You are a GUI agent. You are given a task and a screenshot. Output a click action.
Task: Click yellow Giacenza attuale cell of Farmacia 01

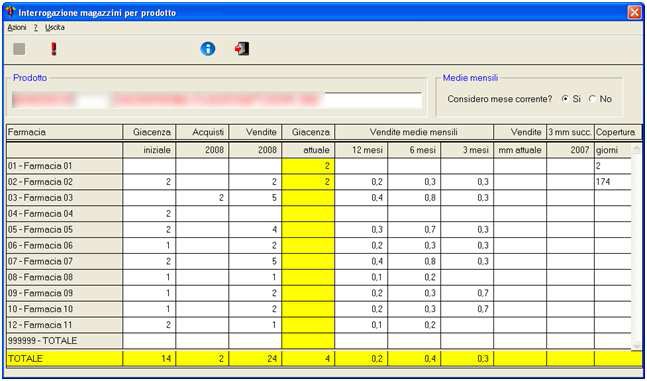tap(308, 166)
